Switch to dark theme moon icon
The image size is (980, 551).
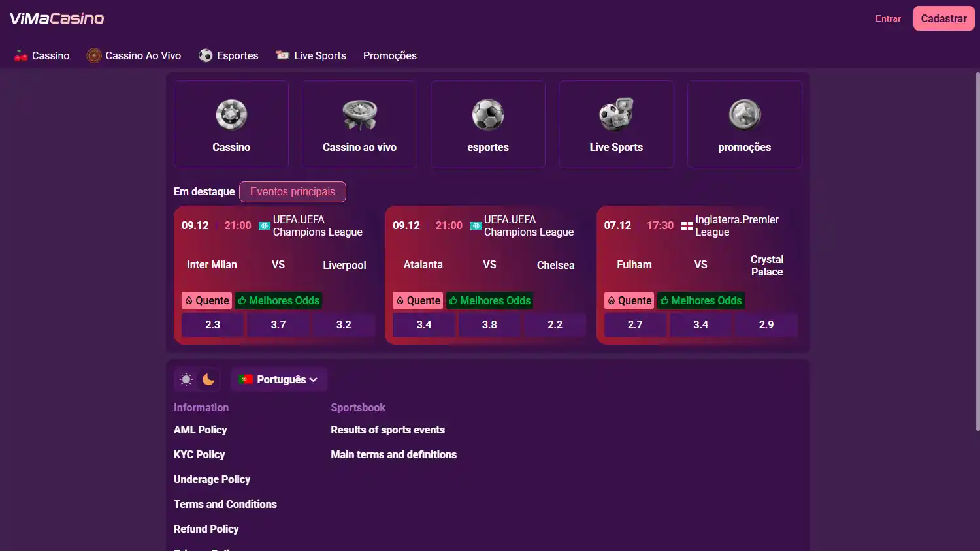click(x=208, y=379)
